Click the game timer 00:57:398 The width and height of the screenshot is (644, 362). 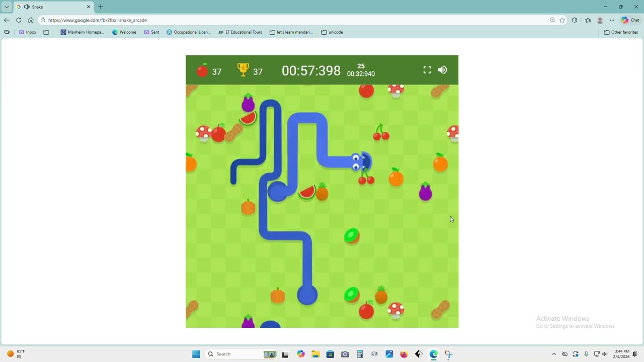[311, 70]
